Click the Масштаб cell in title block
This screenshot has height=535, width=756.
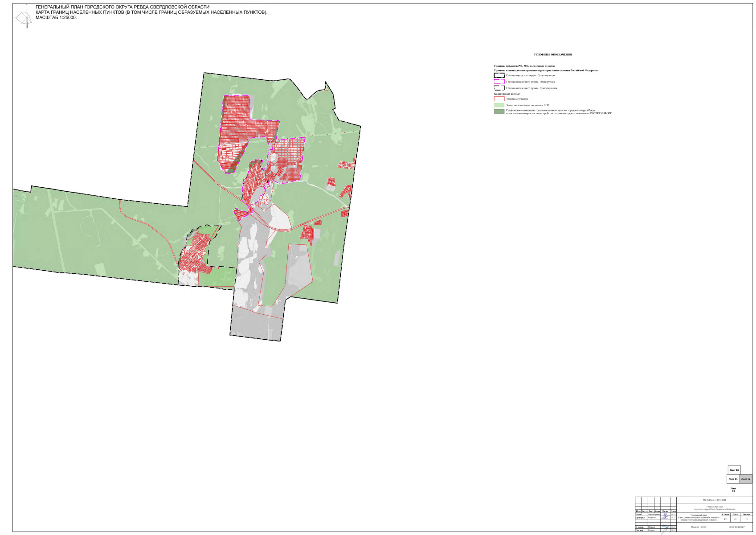point(699,527)
